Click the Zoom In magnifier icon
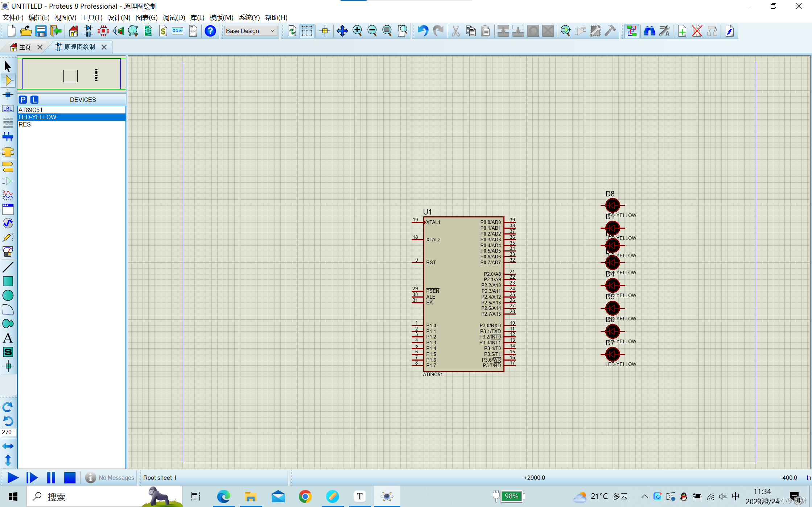812x507 pixels. pos(357,31)
